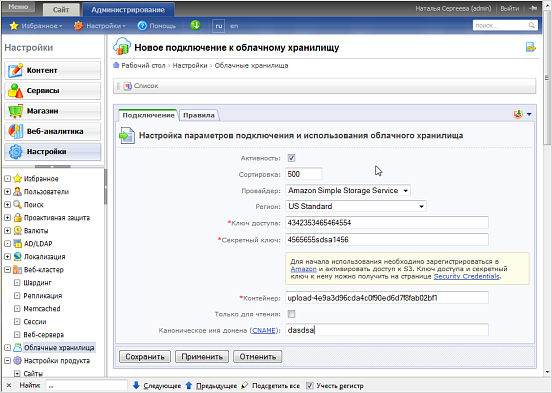The width and height of the screenshot is (552, 393).
Task: Click the green update download icon
Action: point(195,25)
